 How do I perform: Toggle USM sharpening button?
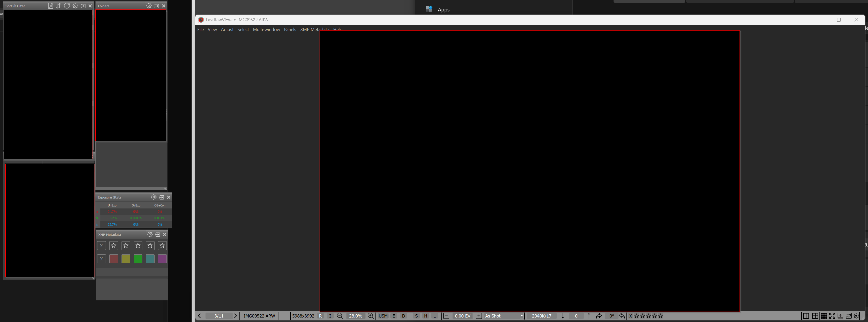click(383, 316)
